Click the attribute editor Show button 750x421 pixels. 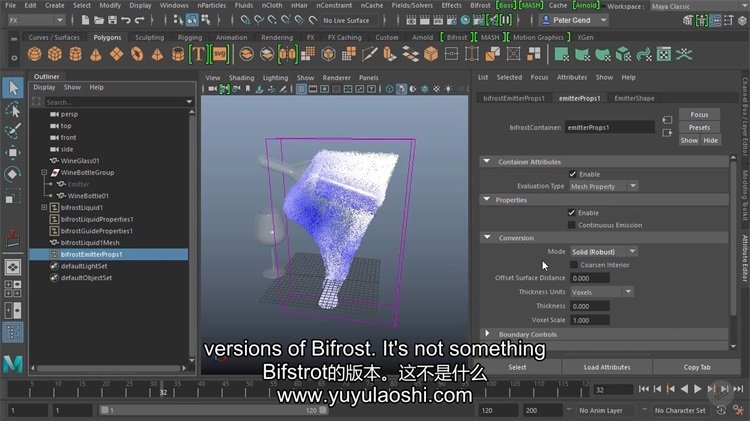[689, 140]
